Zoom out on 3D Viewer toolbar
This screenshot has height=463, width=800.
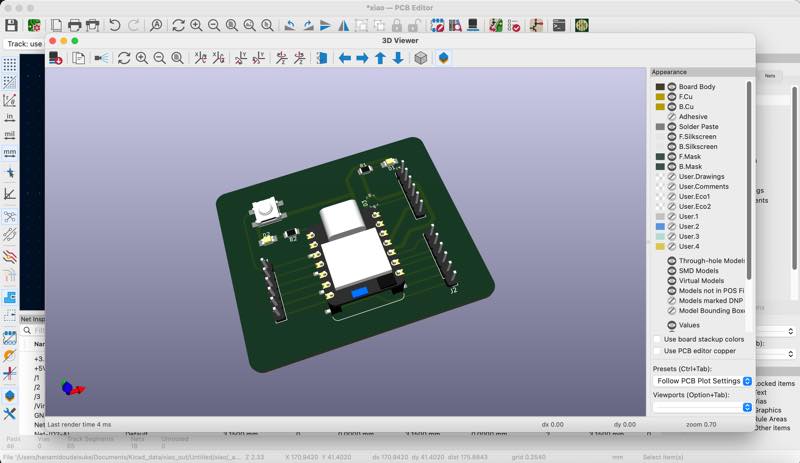tap(160, 58)
